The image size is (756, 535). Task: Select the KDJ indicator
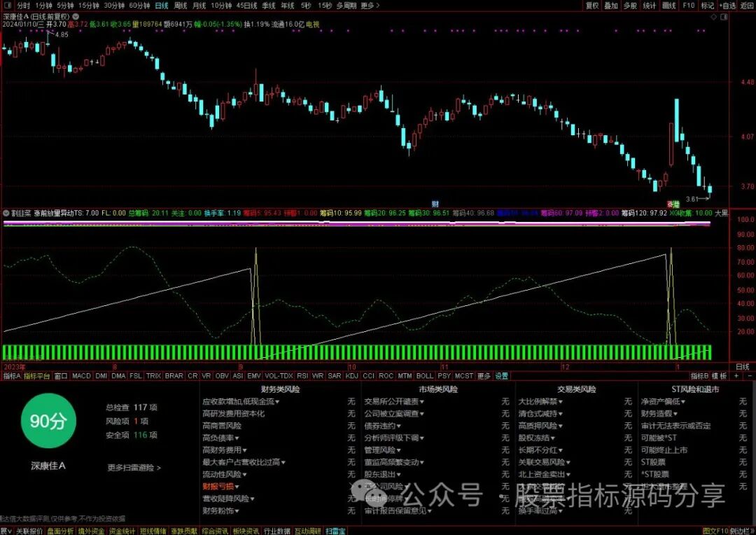tap(352, 376)
